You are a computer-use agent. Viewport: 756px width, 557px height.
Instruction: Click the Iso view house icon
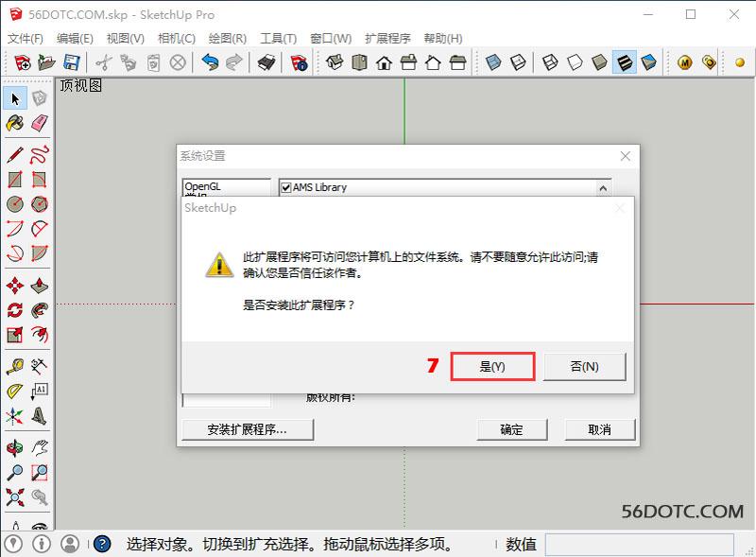(x=334, y=63)
